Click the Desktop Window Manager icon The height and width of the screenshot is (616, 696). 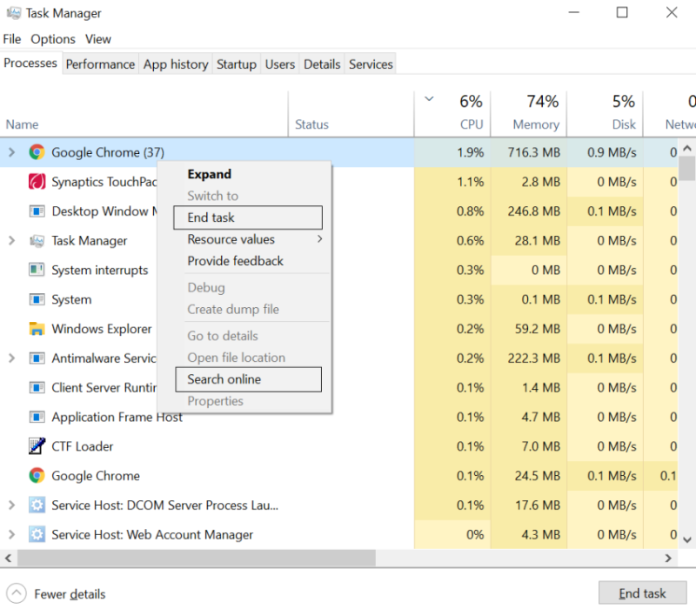(x=37, y=211)
